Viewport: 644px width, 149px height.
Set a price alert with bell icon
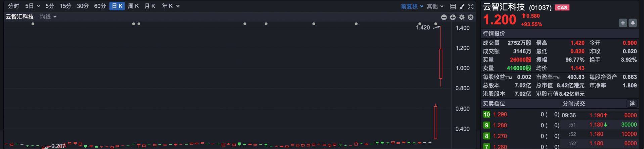click(x=633, y=23)
